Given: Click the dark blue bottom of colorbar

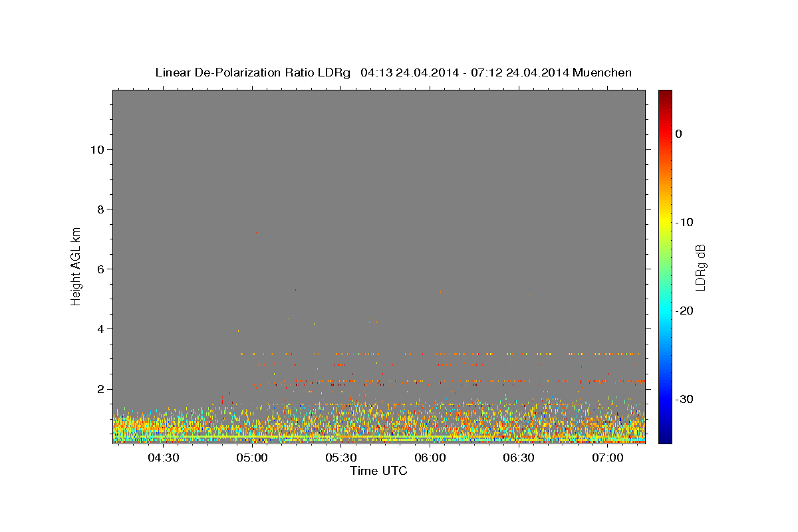Looking at the screenshot, I should click(665, 438).
